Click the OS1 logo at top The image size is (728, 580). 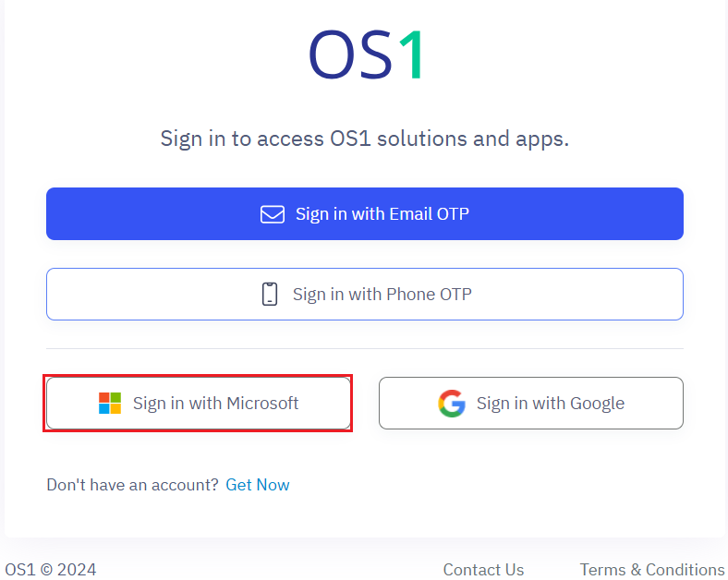[x=366, y=54]
